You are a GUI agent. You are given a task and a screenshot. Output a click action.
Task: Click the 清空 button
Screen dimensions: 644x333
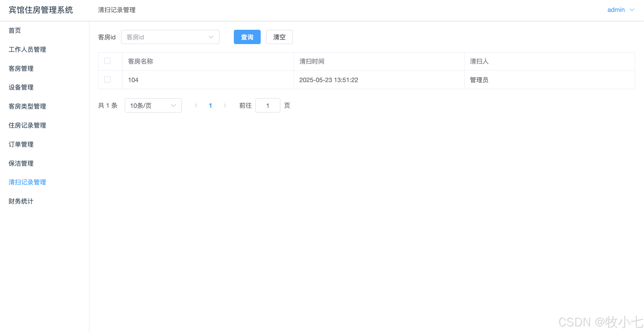(x=279, y=37)
